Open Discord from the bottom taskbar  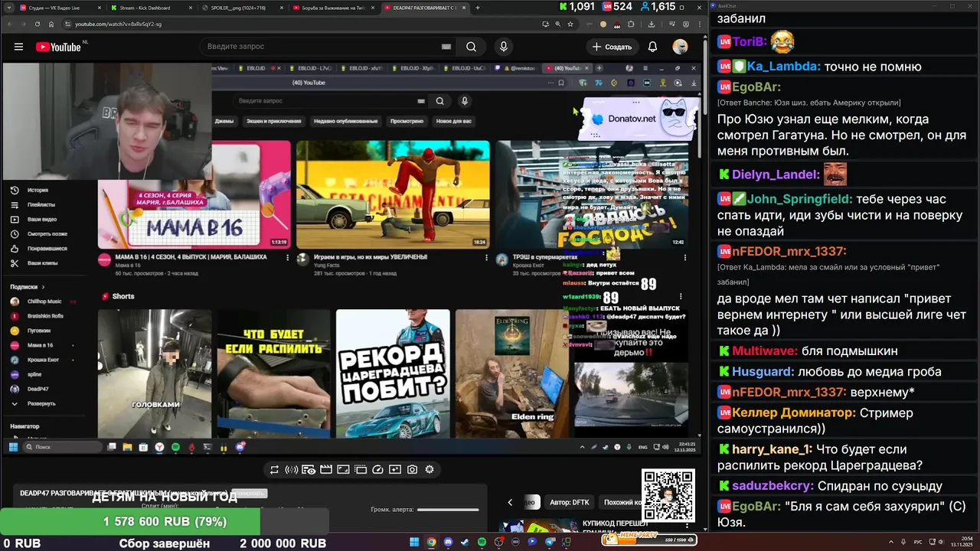448,542
